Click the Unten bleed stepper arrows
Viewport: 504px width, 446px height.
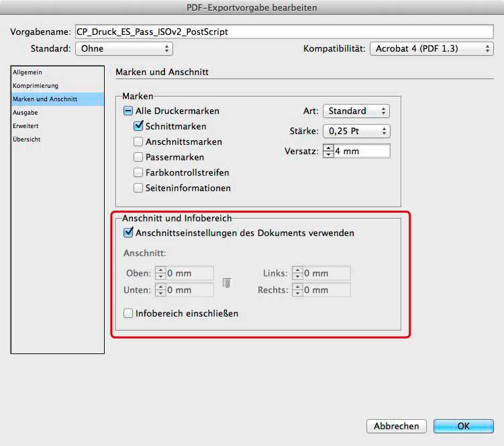(160, 290)
